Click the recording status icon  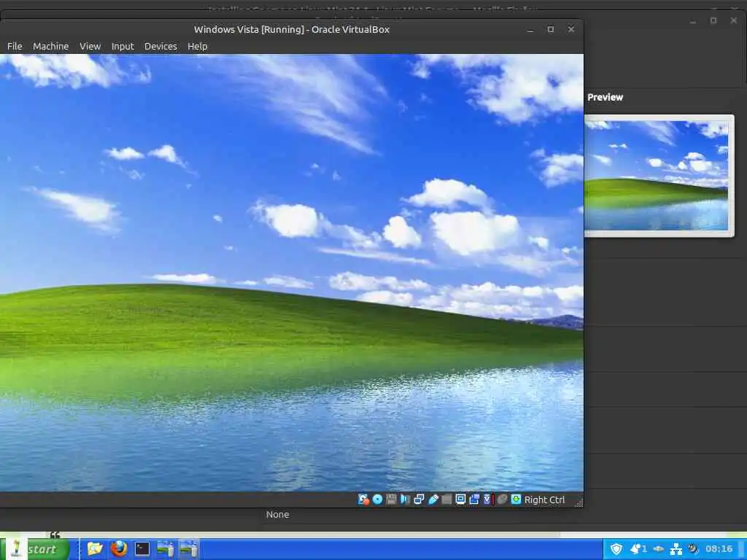tap(474, 499)
